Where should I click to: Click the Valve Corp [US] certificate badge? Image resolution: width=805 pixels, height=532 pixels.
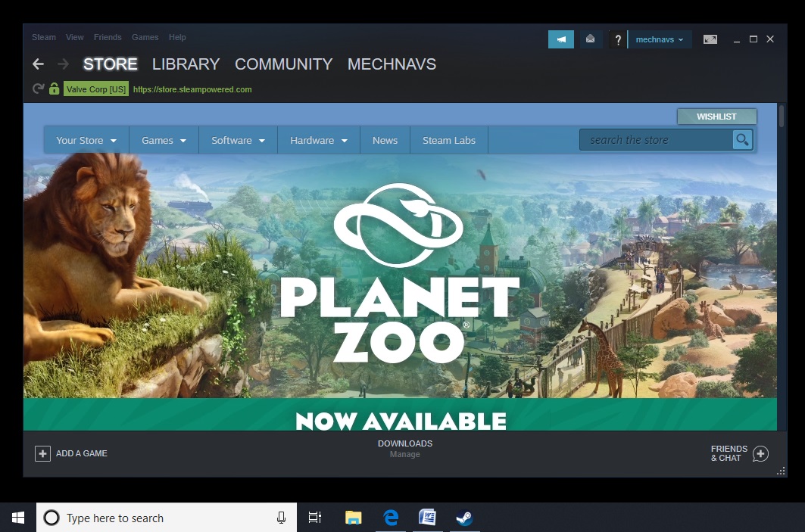pos(96,89)
